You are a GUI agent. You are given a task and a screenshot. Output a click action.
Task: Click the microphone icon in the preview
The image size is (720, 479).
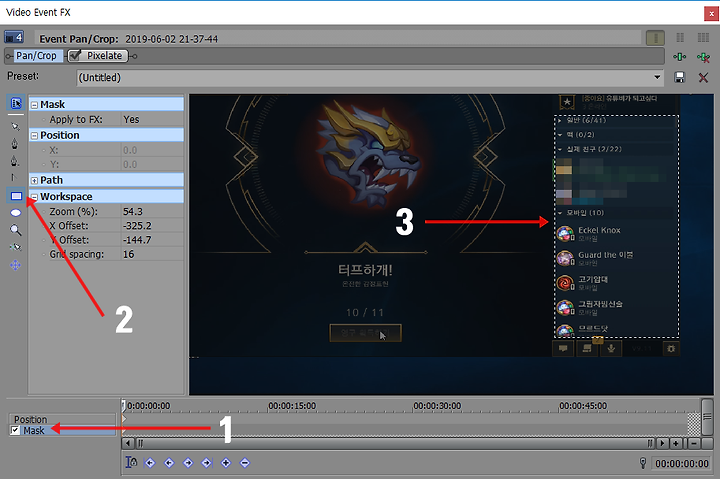coord(611,349)
